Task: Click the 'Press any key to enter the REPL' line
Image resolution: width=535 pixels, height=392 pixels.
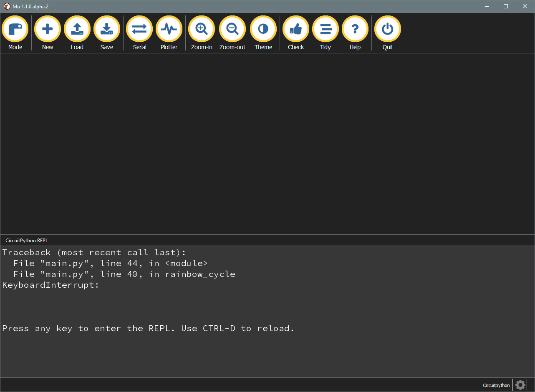Action: click(148, 328)
